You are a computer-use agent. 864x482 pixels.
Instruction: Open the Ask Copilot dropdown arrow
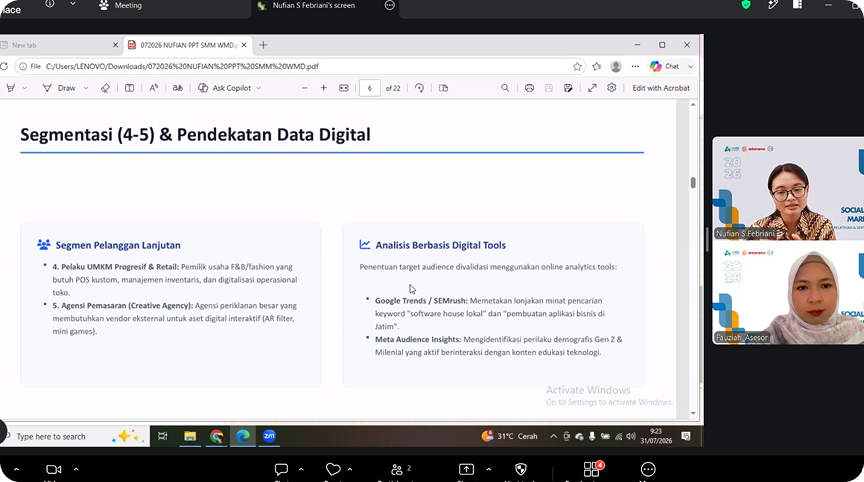(x=258, y=88)
